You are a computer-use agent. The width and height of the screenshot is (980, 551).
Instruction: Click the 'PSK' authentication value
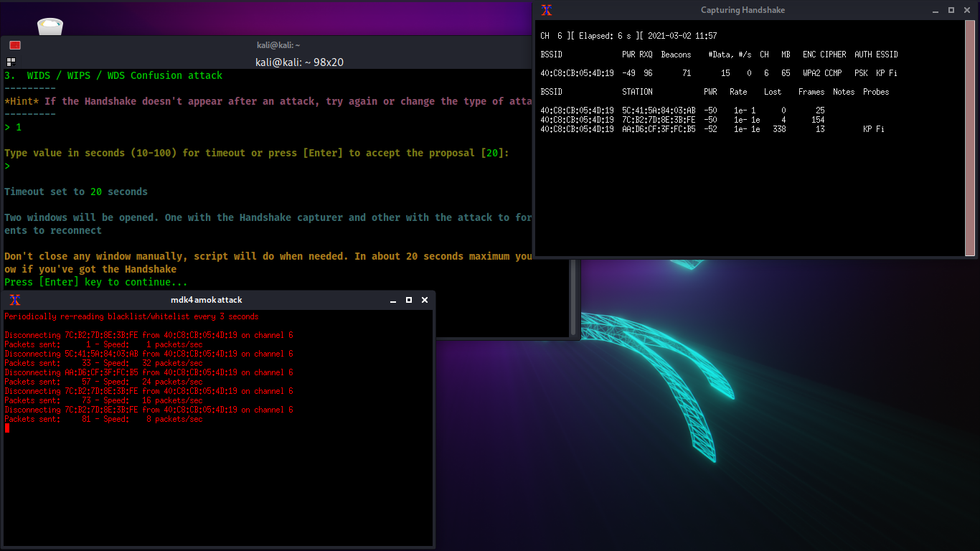pyautogui.click(x=861, y=73)
